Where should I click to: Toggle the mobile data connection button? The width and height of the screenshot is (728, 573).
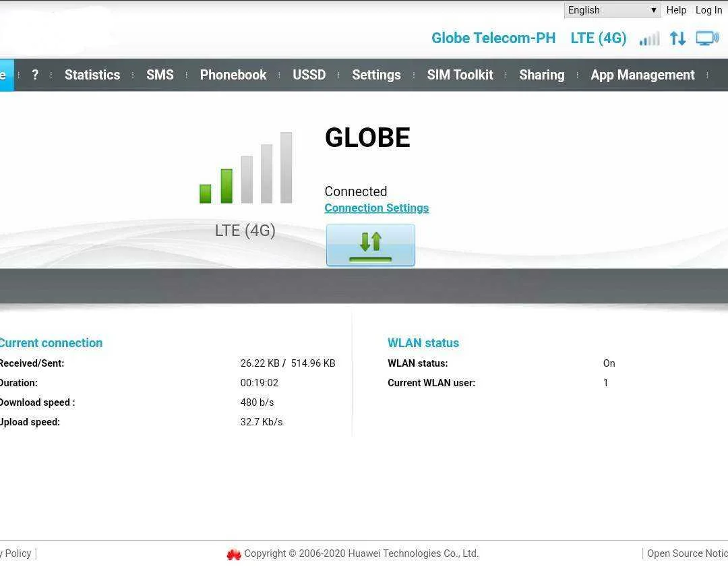(371, 245)
